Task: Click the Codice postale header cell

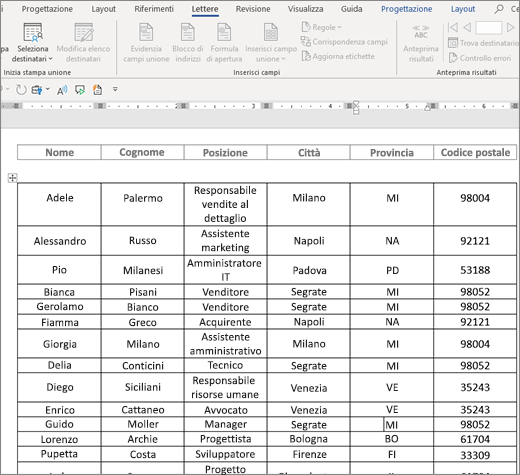Action: click(475, 152)
